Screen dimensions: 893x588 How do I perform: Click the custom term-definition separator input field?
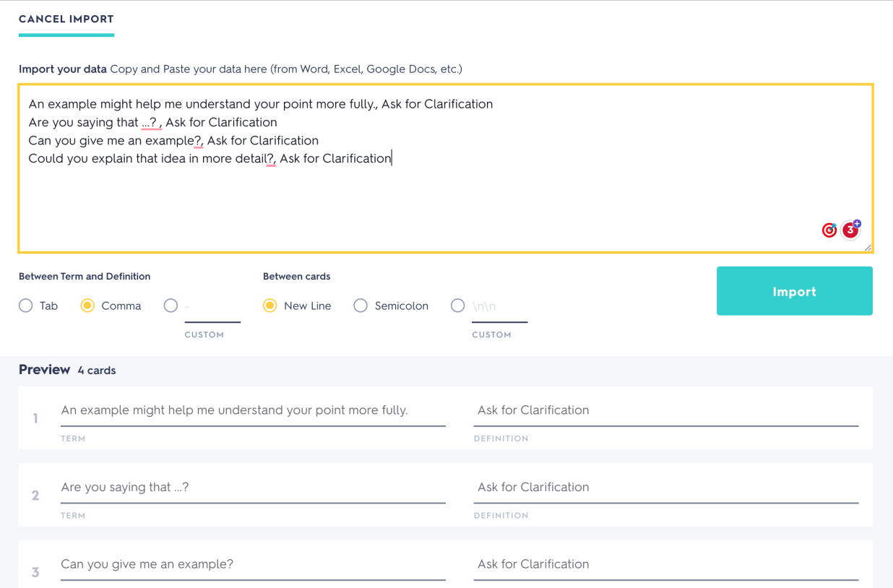tap(212, 307)
